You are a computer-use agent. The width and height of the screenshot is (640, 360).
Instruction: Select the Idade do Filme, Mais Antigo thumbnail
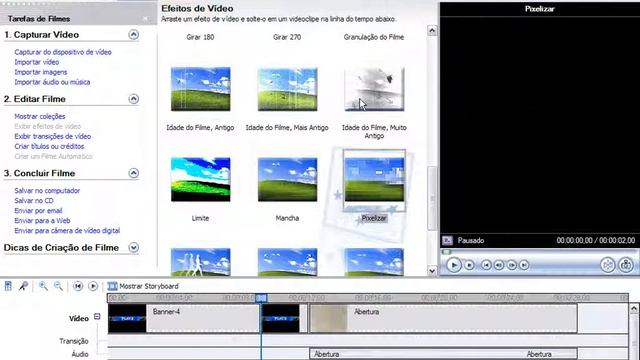pyautogui.click(x=287, y=89)
